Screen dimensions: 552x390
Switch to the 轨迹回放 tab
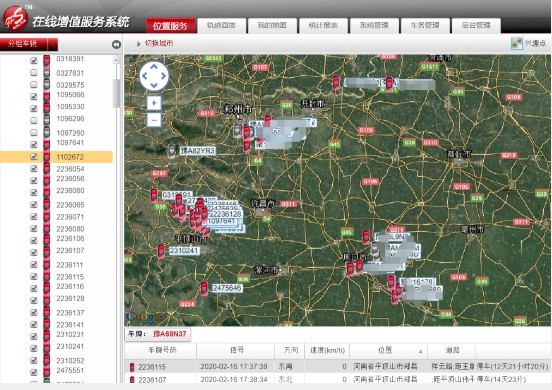coord(221,25)
